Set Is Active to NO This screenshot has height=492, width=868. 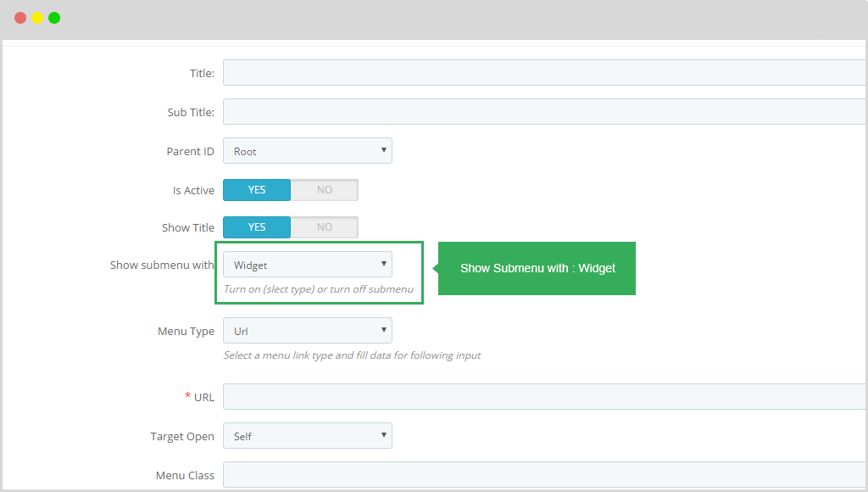point(325,190)
